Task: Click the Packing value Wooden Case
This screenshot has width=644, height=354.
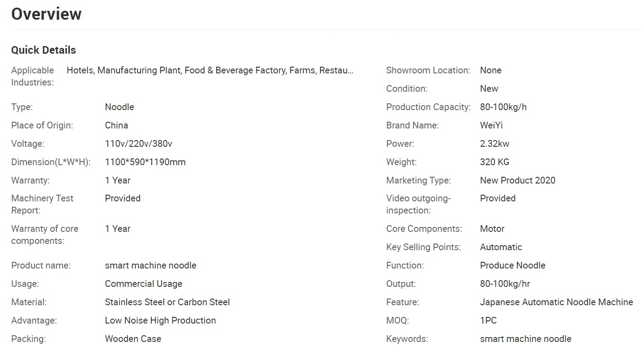Action: coord(133,339)
